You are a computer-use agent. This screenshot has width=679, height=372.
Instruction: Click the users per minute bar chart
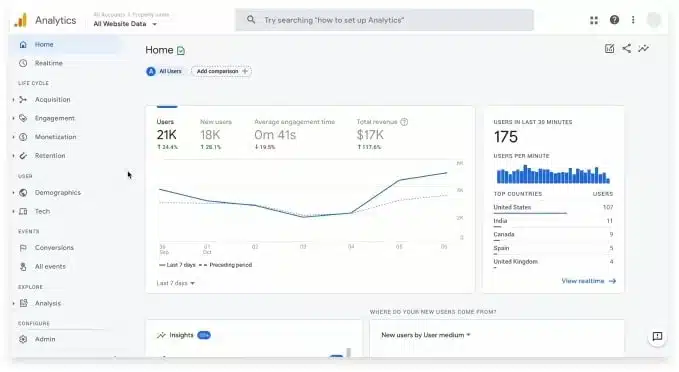(x=553, y=174)
